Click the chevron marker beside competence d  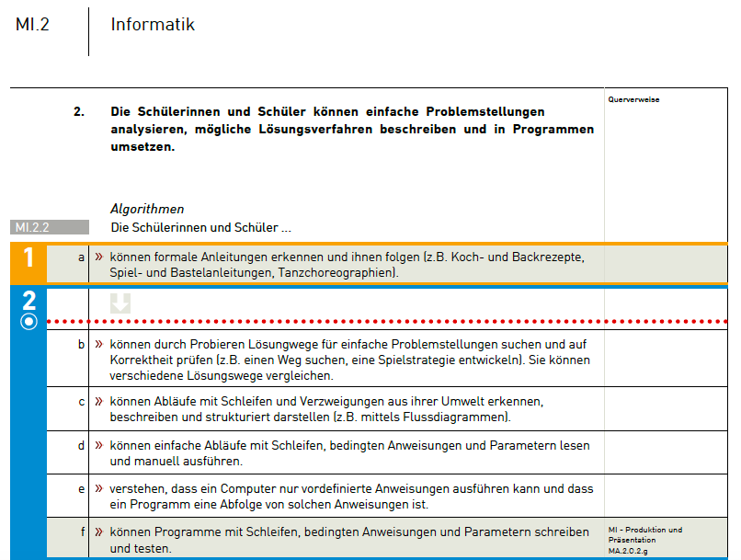pyautogui.click(x=98, y=445)
